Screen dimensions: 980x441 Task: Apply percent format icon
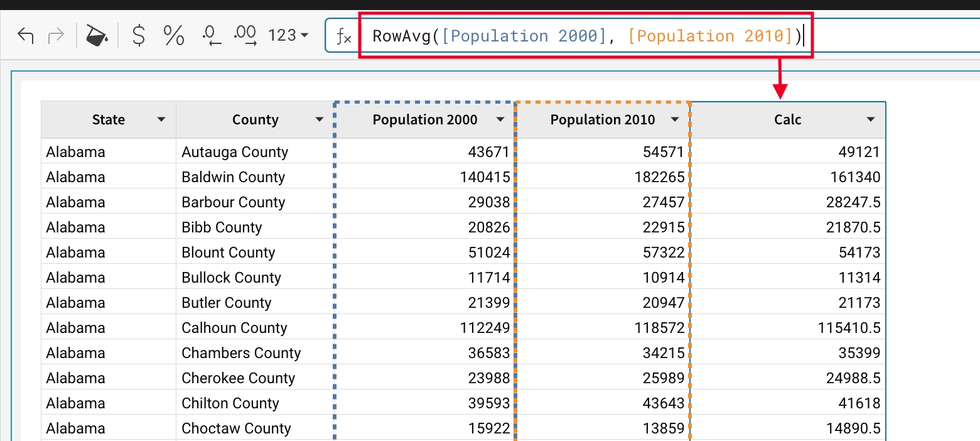pyautogui.click(x=174, y=36)
